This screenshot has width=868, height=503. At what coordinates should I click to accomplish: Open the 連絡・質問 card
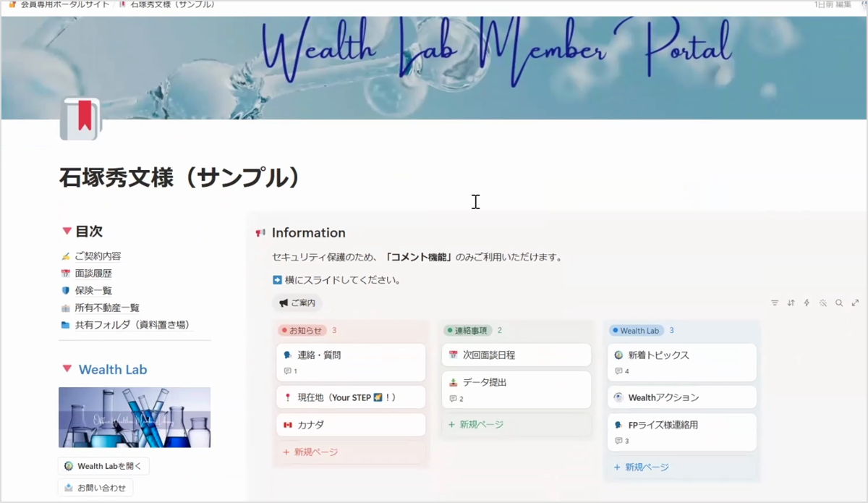tap(351, 362)
